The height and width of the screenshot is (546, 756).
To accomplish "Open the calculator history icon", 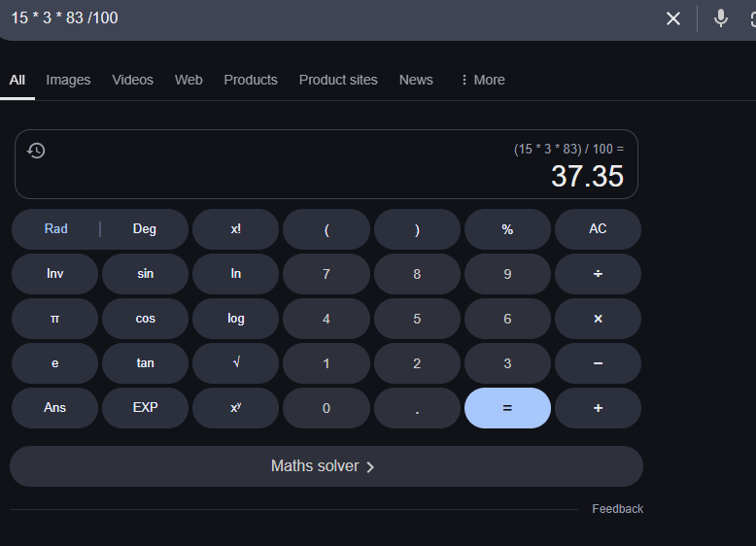I will pos(36,151).
